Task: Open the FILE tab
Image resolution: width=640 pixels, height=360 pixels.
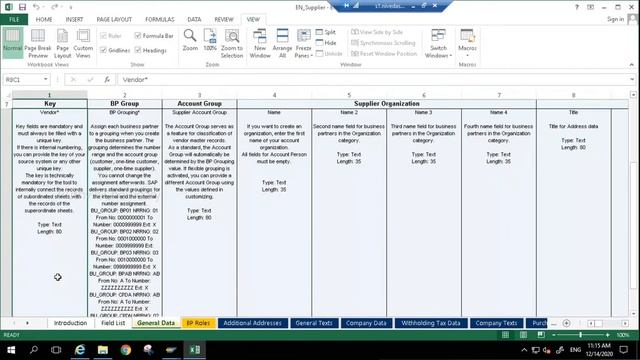Action: tap(14, 20)
